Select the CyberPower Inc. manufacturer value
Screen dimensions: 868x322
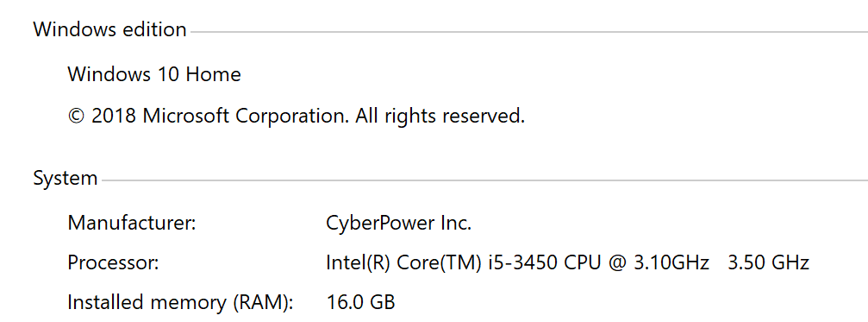click(x=398, y=224)
